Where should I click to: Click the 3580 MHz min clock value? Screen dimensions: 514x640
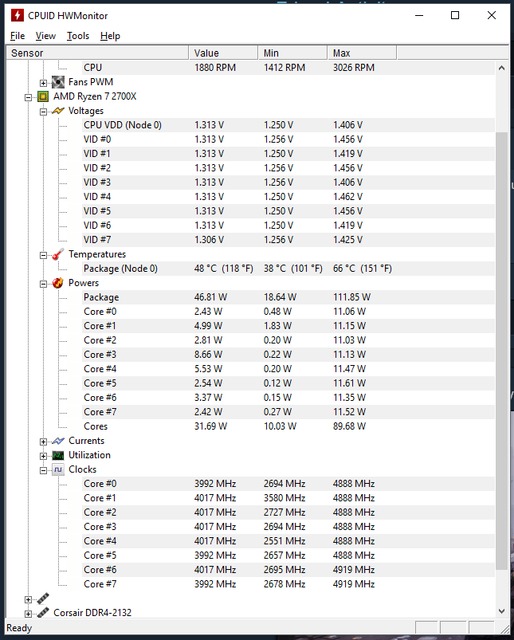pos(284,498)
